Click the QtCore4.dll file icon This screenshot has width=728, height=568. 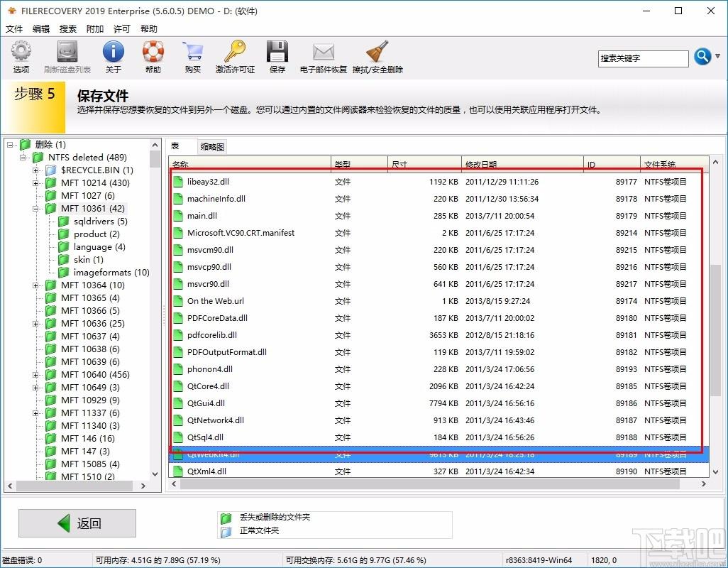click(178, 386)
